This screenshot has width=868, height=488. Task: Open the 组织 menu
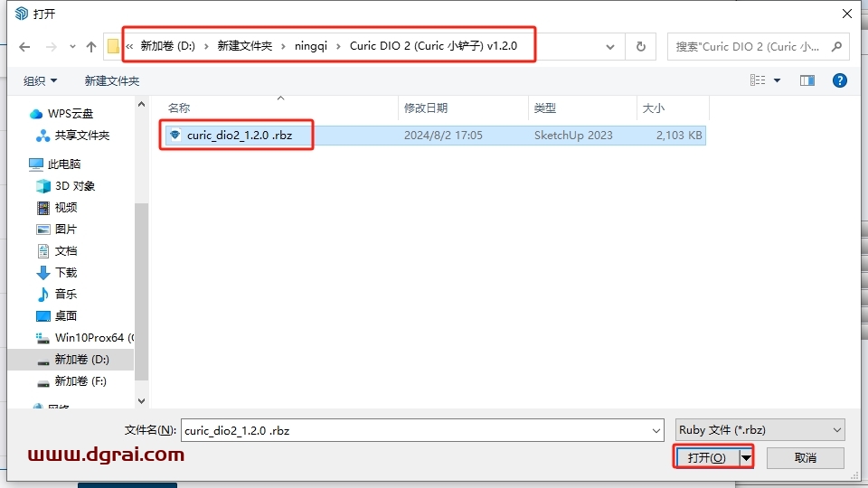pos(40,80)
